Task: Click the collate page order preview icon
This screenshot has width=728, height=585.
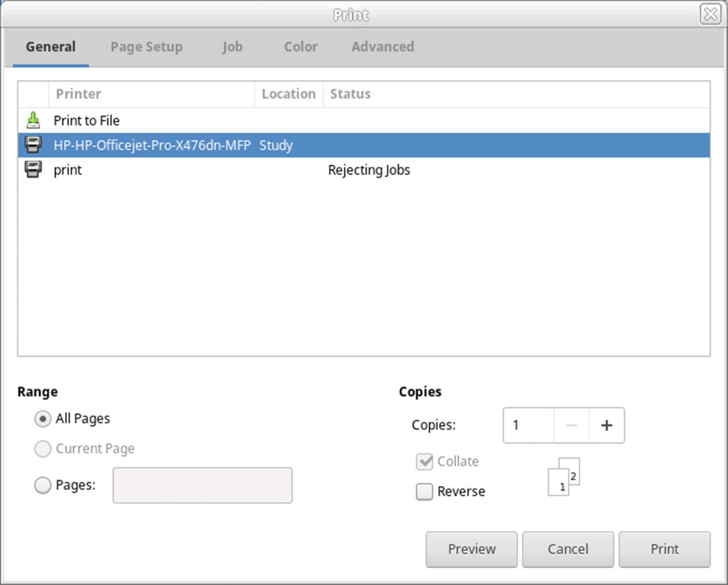Action: tap(563, 477)
